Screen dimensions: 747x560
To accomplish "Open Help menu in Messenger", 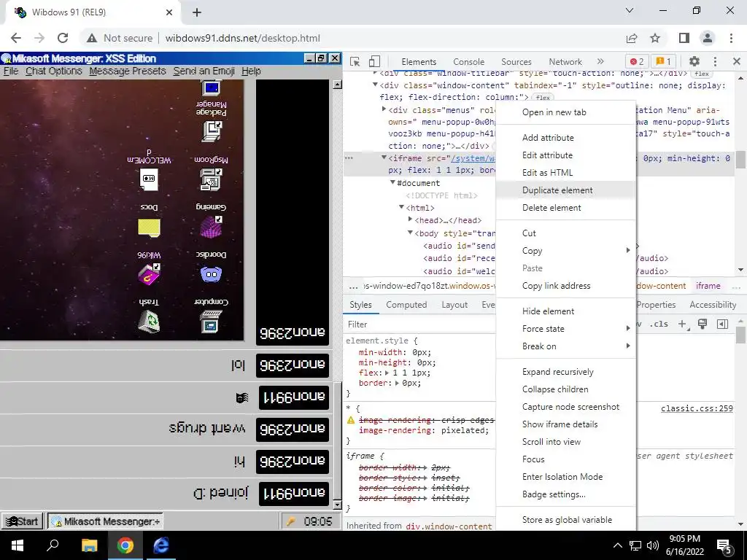I will 251,71.
